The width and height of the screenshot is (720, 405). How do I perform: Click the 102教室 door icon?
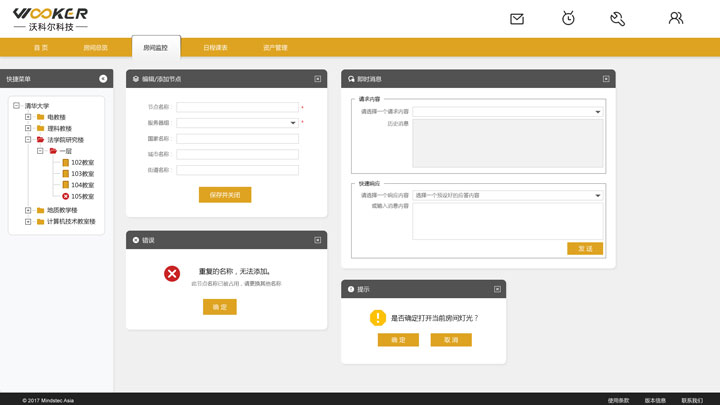[x=66, y=162]
